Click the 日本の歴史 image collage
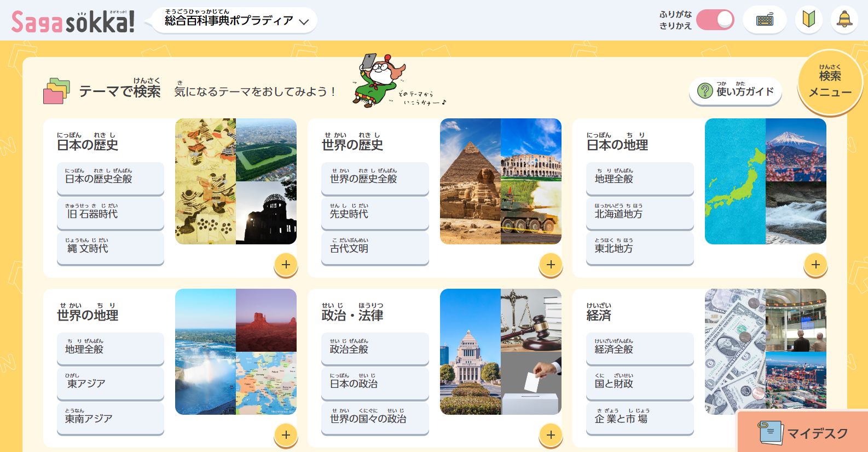 236,181
